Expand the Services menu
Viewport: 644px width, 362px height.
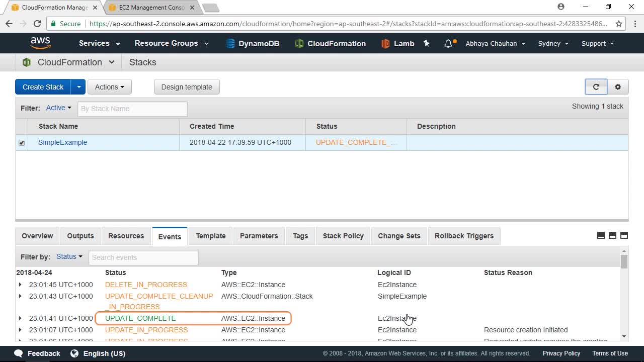point(99,43)
